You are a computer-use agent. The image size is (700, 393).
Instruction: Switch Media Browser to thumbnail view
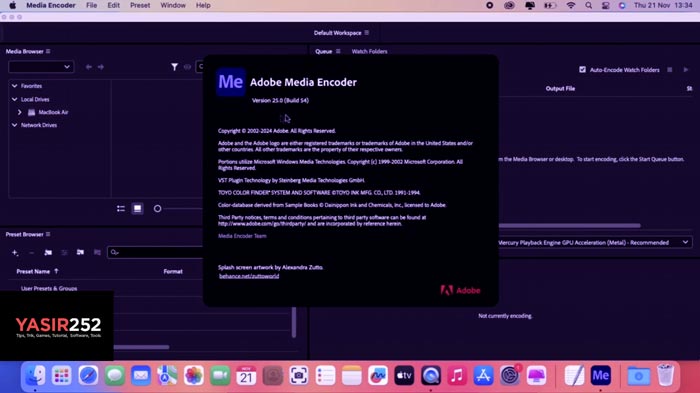tap(138, 209)
